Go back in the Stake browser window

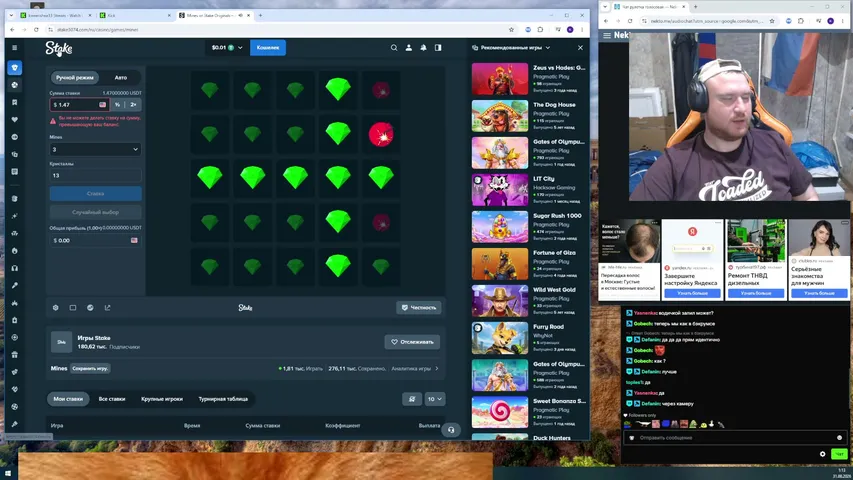coord(13,29)
